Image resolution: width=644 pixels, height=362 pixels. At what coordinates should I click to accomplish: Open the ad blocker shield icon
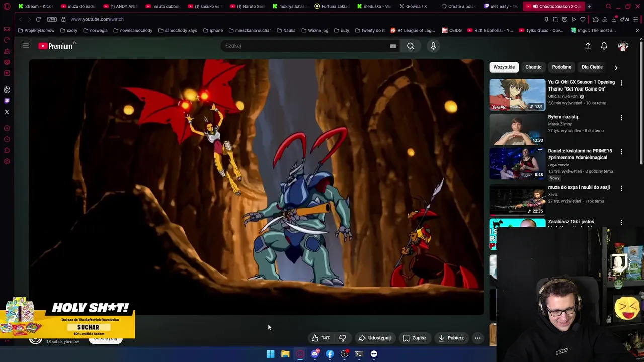pyautogui.click(x=565, y=19)
